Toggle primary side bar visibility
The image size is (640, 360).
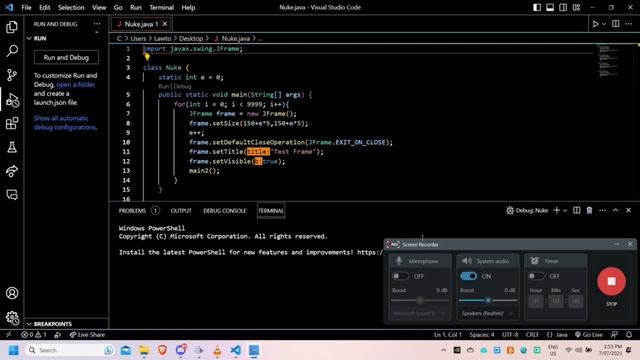pyautogui.click(x=537, y=7)
